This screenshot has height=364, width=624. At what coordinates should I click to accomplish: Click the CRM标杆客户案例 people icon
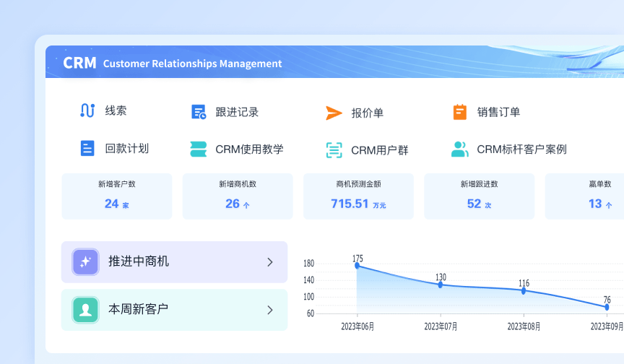click(x=459, y=149)
